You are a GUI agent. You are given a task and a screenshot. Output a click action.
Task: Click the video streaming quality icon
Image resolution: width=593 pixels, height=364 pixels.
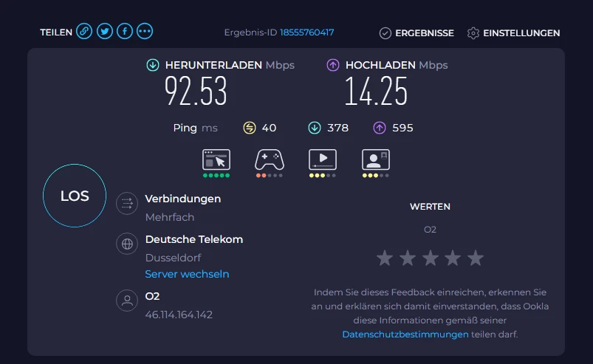(x=323, y=159)
